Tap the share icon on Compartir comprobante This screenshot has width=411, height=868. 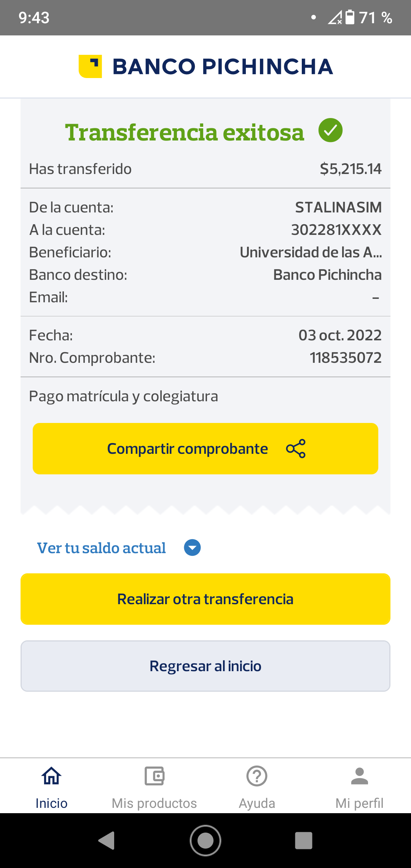pyautogui.click(x=296, y=448)
